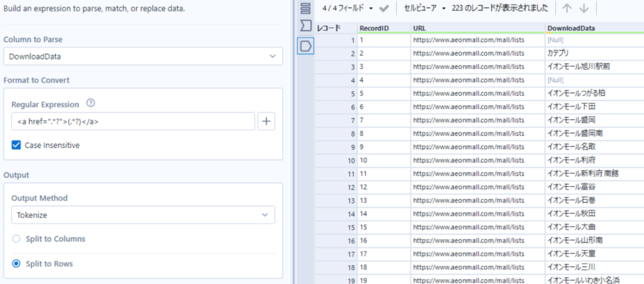Click the row header for record 9
This screenshot has height=284, width=644.
336,147
